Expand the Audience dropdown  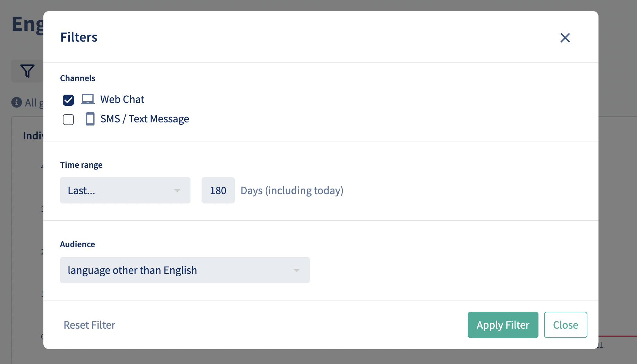pyautogui.click(x=185, y=270)
